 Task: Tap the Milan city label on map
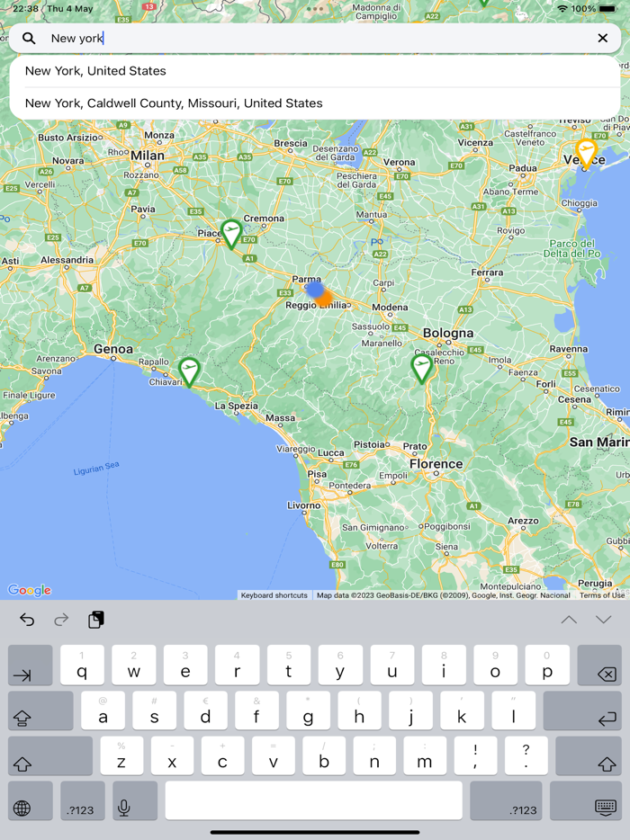[x=148, y=156]
